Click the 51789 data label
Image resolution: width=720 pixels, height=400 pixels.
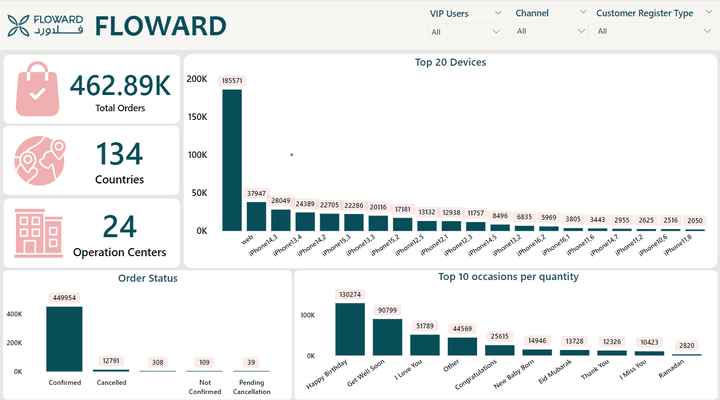pyautogui.click(x=425, y=326)
